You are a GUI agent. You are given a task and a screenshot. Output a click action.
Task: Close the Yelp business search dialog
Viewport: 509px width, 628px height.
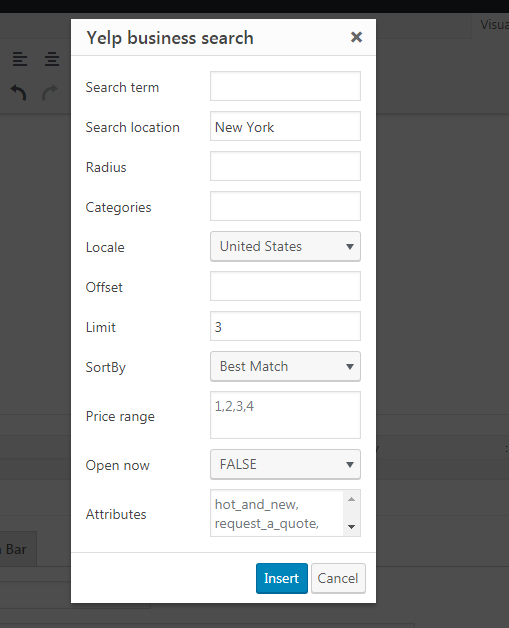coord(356,37)
